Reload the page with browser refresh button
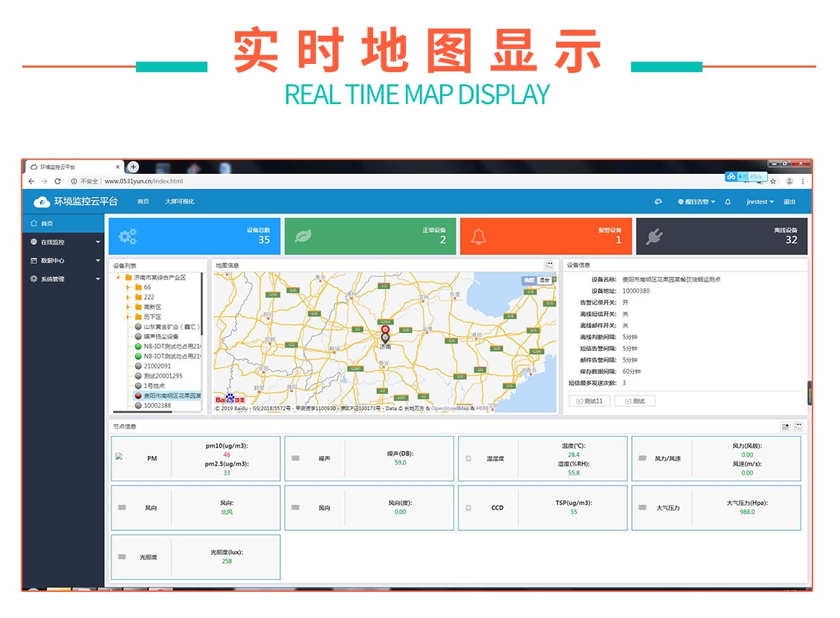 click(57, 181)
